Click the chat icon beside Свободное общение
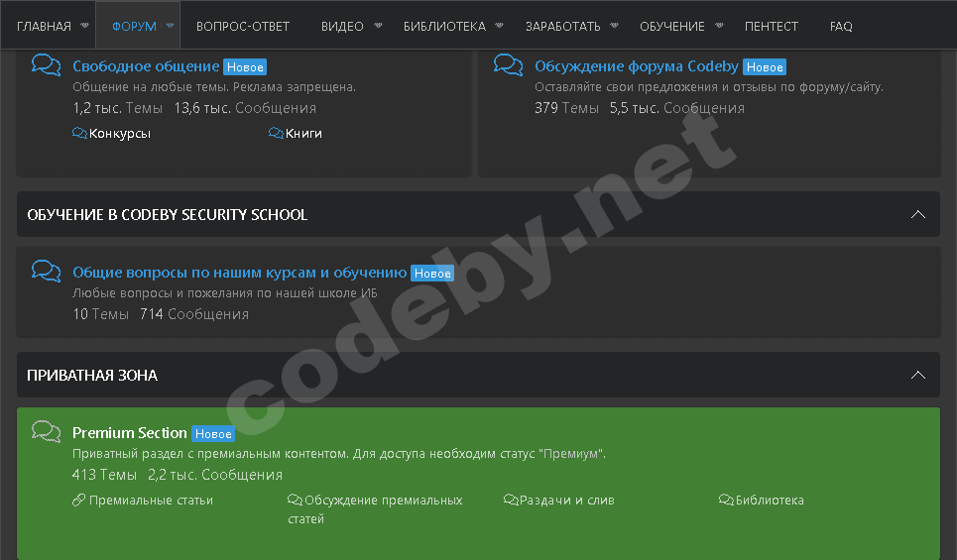Viewport: 957px width, 560px height. (47, 64)
